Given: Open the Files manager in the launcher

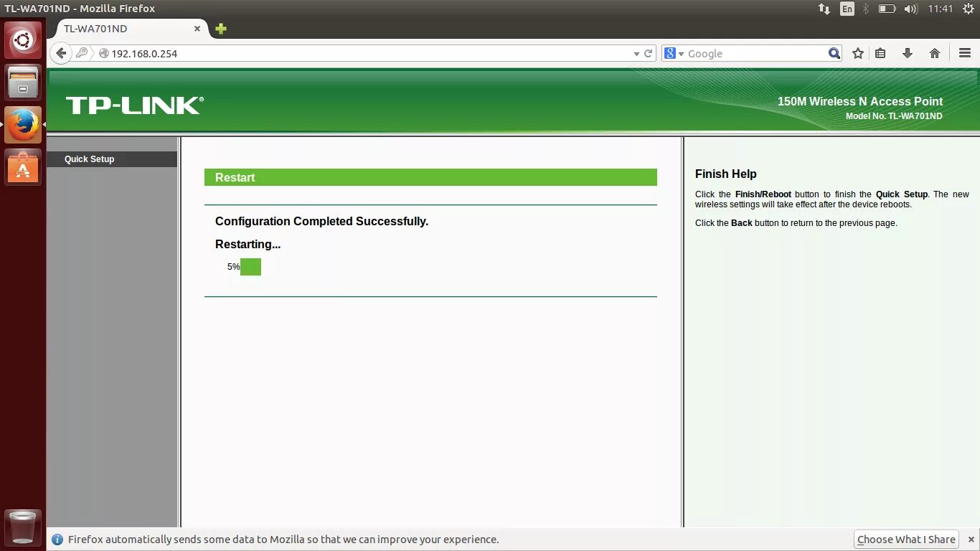Looking at the screenshot, I should coord(23,83).
